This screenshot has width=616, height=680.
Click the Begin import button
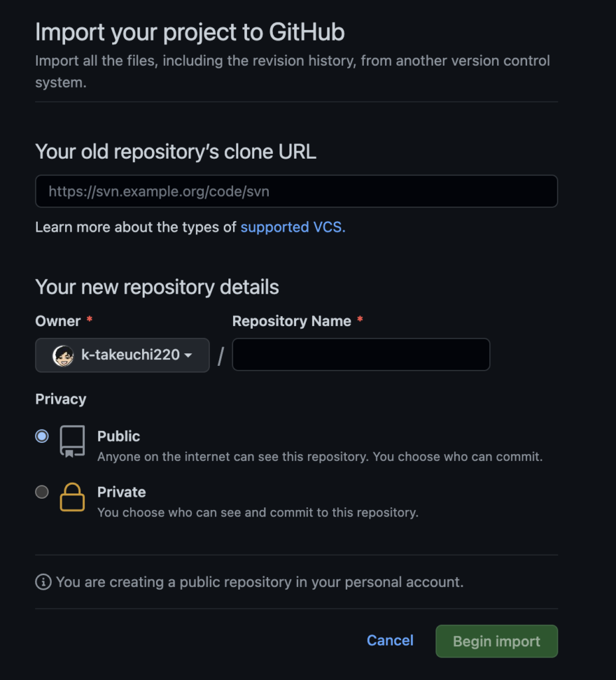point(497,641)
